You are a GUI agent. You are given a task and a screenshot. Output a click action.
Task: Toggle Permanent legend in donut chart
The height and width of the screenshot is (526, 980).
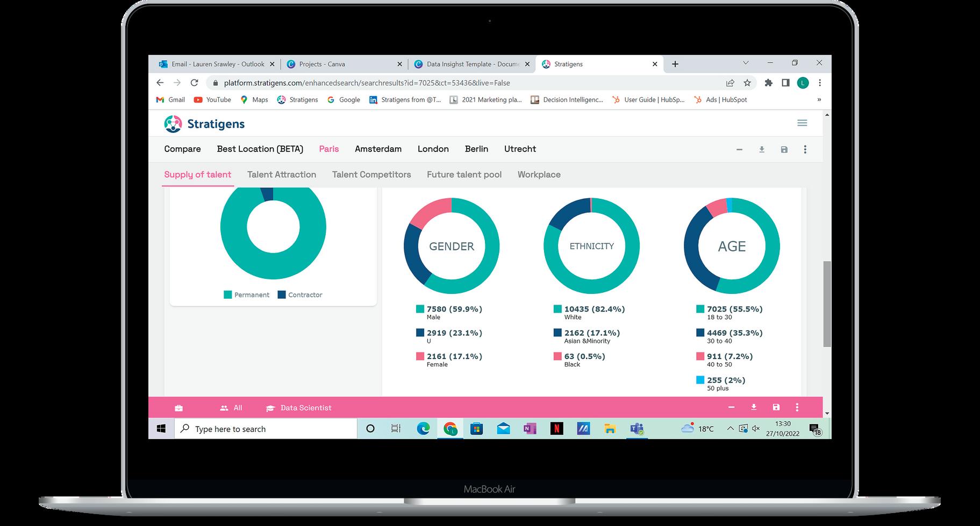coord(246,294)
